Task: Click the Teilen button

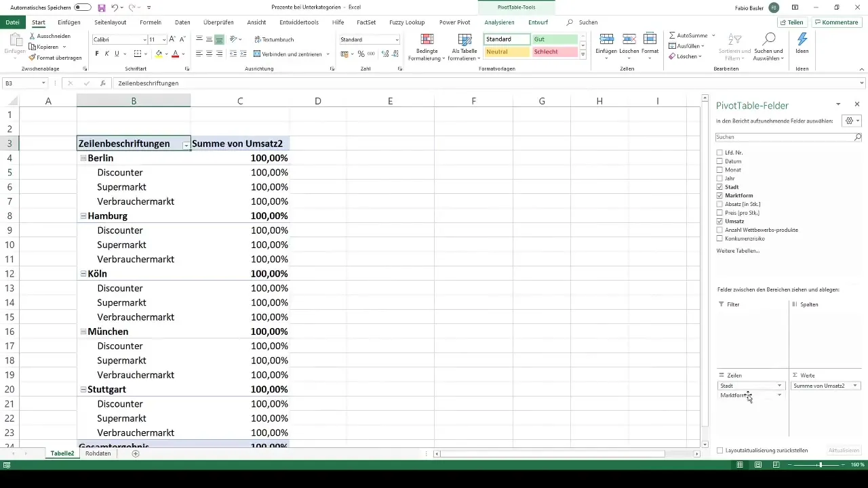Action: (x=791, y=22)
